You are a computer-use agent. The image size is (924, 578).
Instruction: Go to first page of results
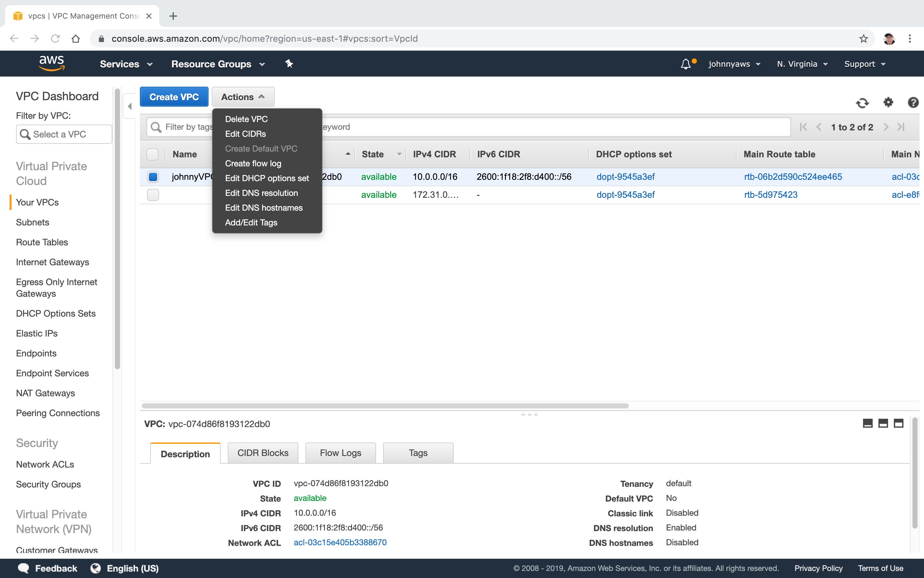803,127
